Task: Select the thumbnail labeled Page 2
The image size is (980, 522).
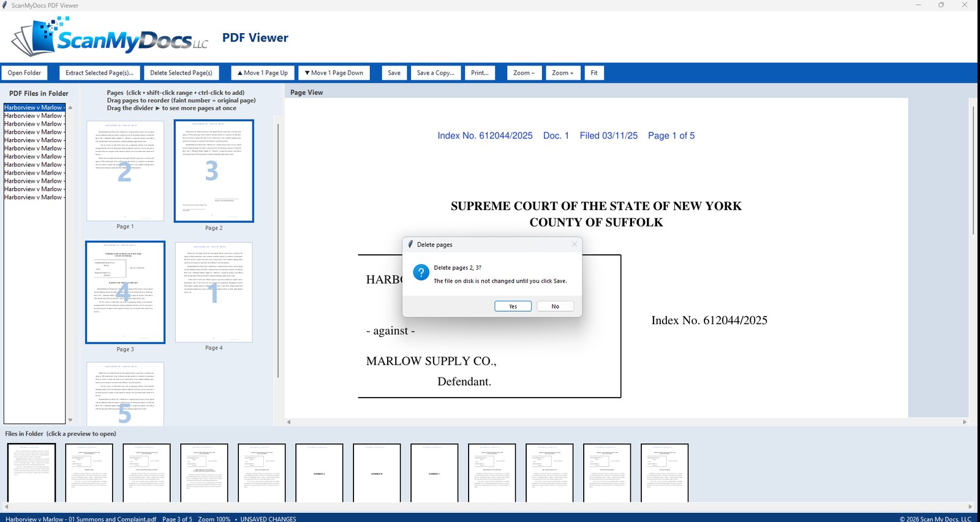Action: pyautogui.click(x=214, y=171)
